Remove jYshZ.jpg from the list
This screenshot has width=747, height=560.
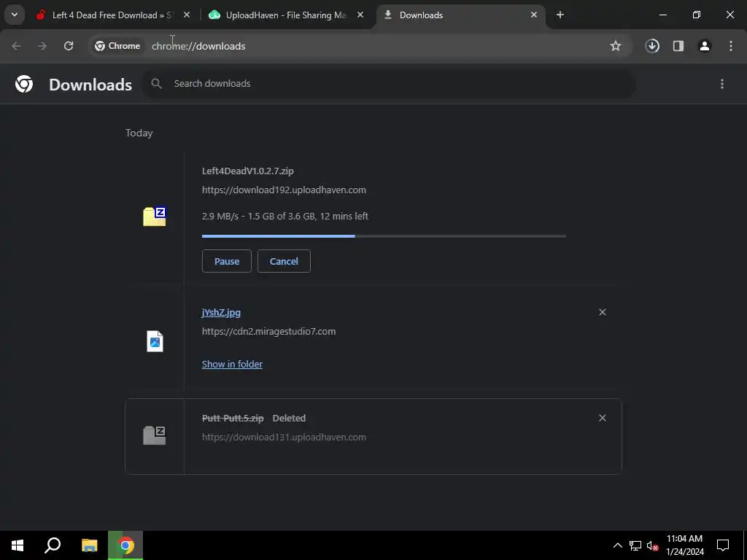click(602, 312)
